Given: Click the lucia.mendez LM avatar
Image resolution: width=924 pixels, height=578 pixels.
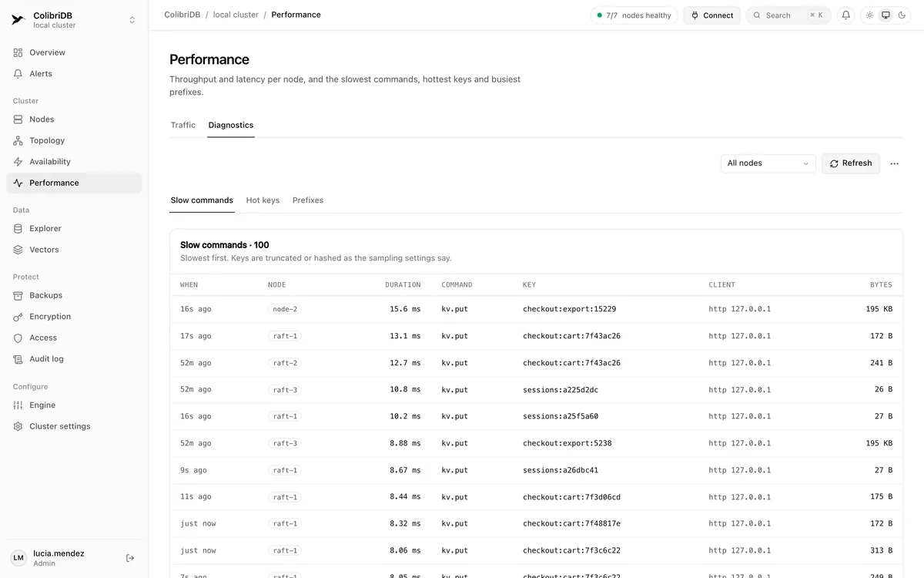Looking at the screenshot, I should [18, 558].
